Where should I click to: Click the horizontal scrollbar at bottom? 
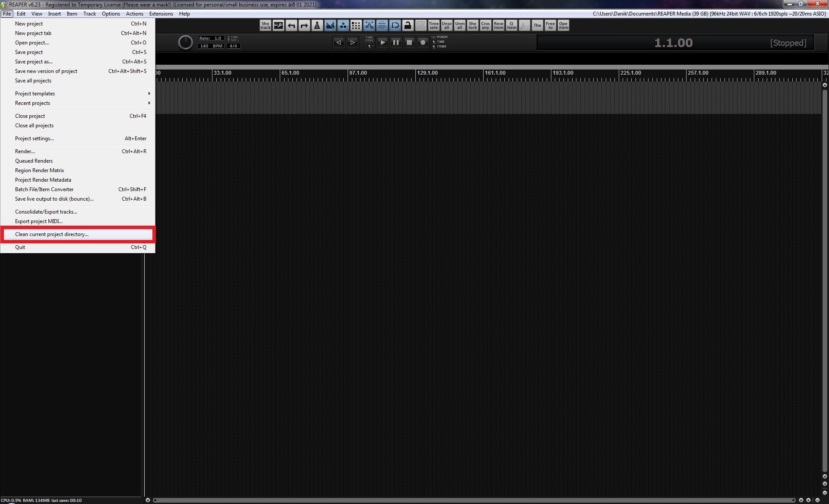474,500
